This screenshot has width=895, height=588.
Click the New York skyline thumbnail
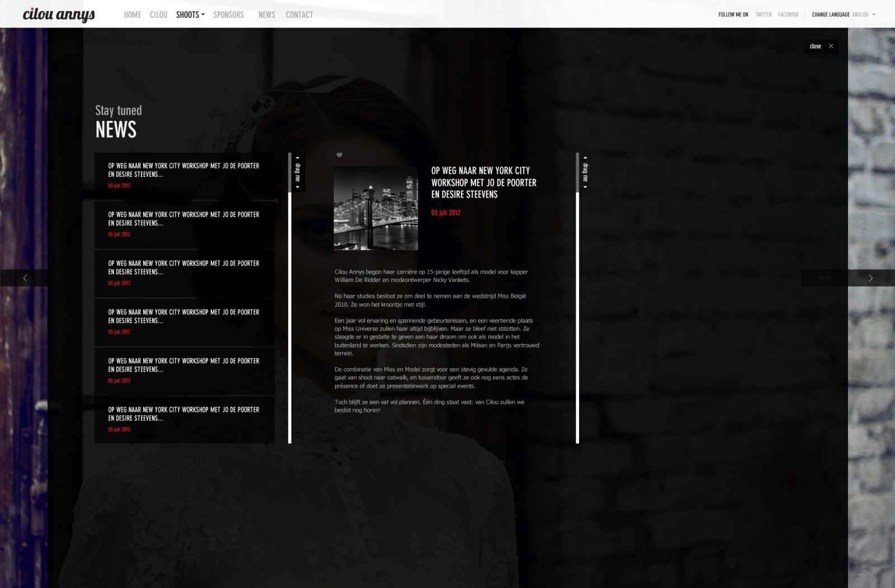click(376, 208)
